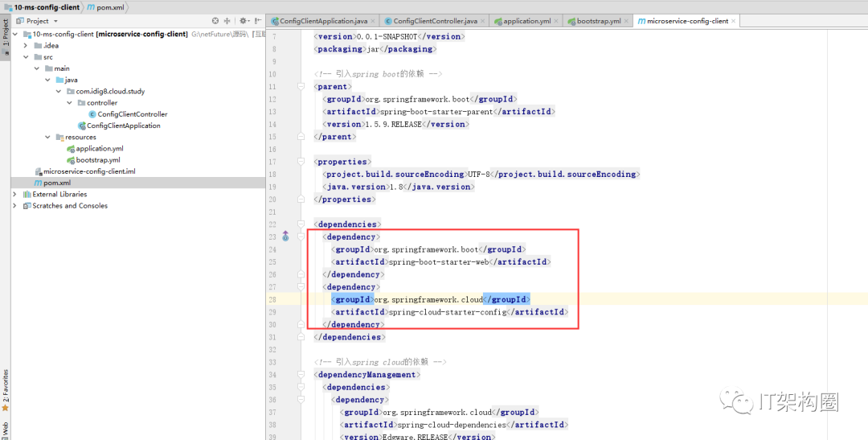Select ConfigClientController in project tree
This screenshot has width=868, height=440.
point(133,114)
